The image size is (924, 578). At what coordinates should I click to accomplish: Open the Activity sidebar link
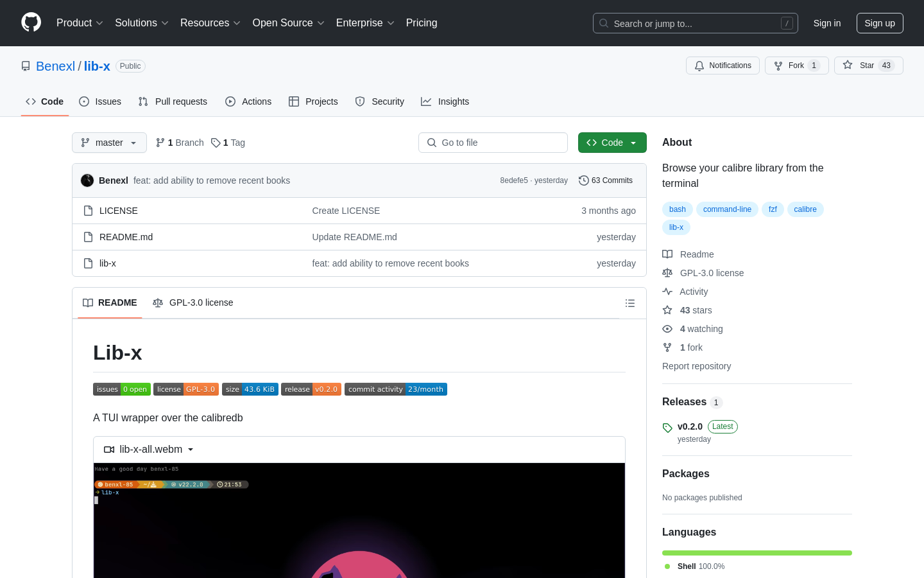[x=685, y=292]
